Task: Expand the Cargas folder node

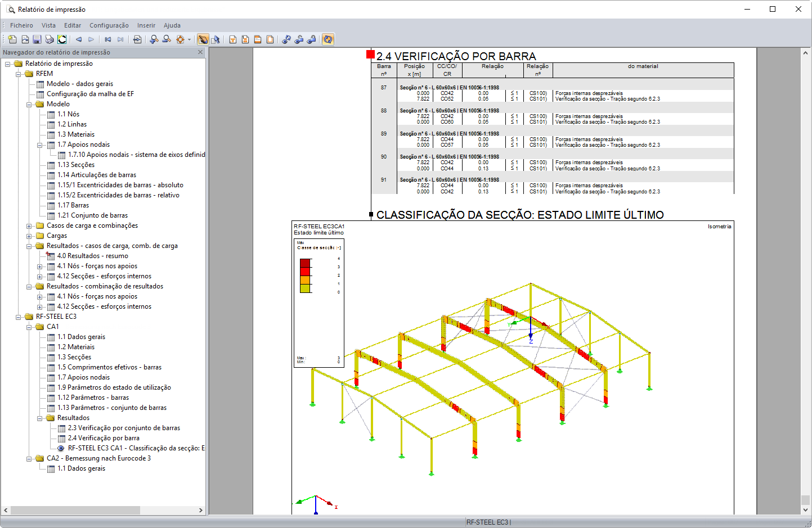Action: point(29,236)
